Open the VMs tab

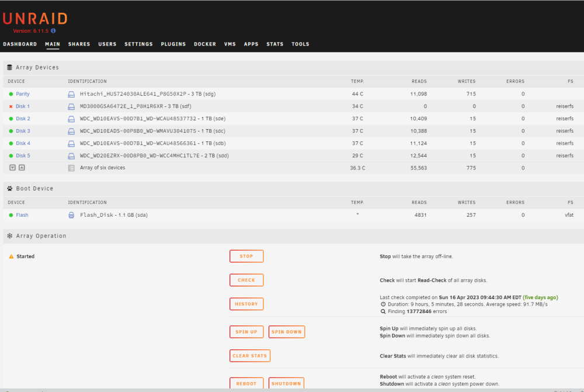click(x=230, y=44)
